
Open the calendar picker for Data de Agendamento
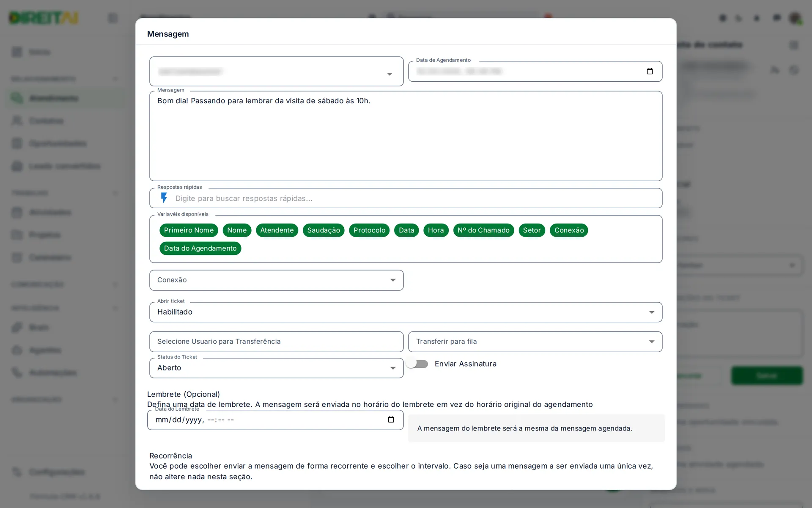pos(650,71)
